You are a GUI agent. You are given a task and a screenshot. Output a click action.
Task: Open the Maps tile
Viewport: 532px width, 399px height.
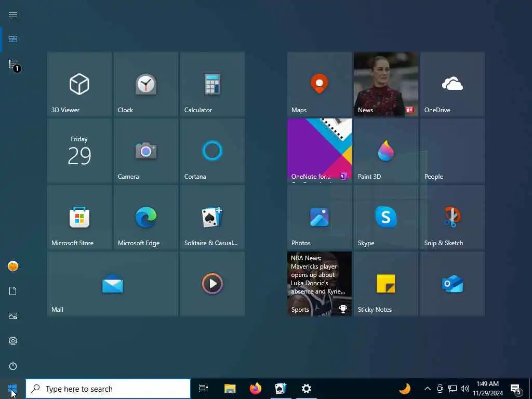click(320, 84)
